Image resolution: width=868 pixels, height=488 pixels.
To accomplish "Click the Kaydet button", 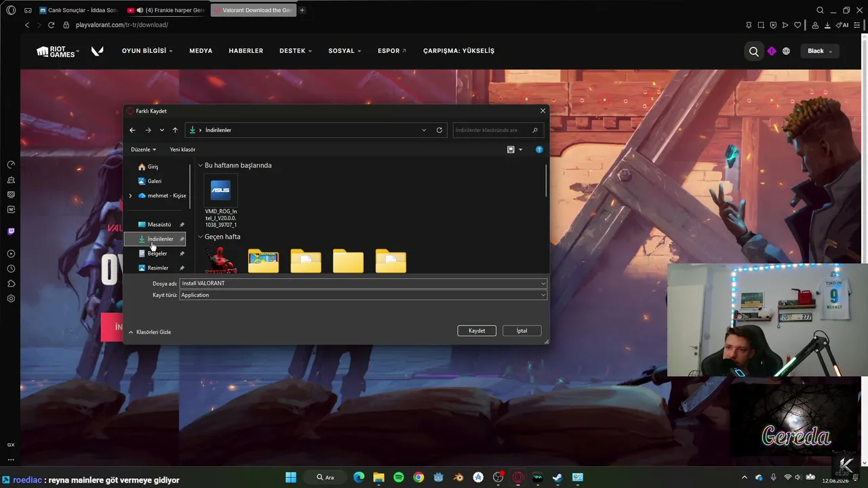I will click(x=477, y=331).
